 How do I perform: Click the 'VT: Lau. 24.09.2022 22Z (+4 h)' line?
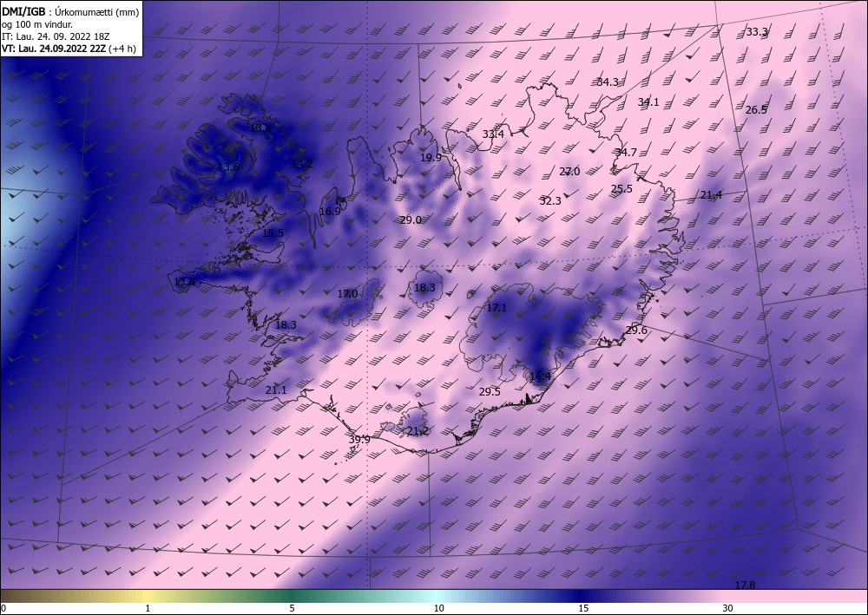tap(69, 49)
